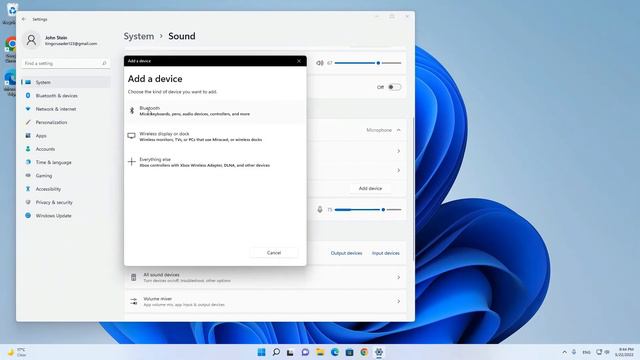Click the Everything else plus icon
The image size is (640, 360).
pyautogui.click(x=131, y=162)
